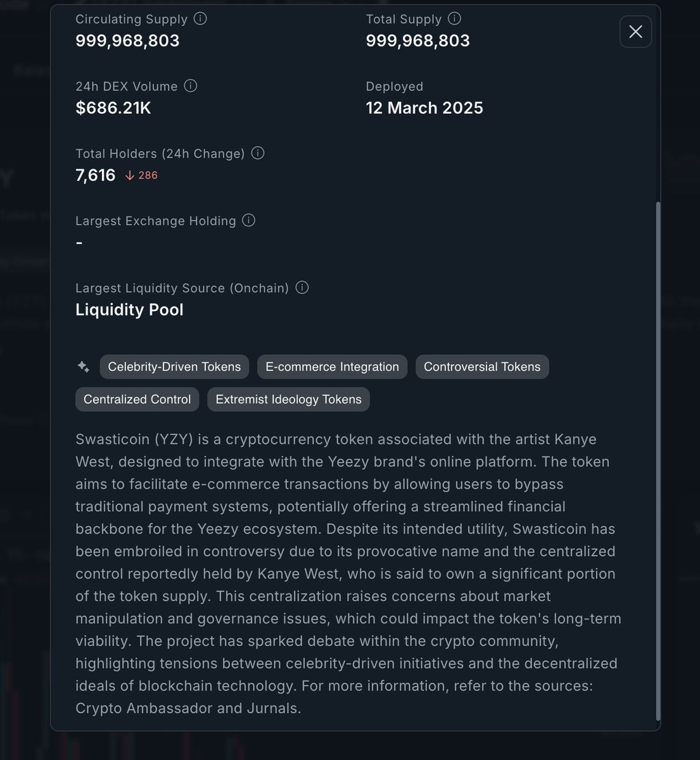Click the Total Supply info icon
Screen dimensions: 700x760
454,18
